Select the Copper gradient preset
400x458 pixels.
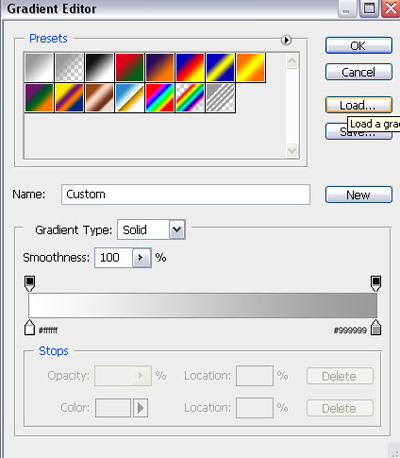tap(99, 98)
